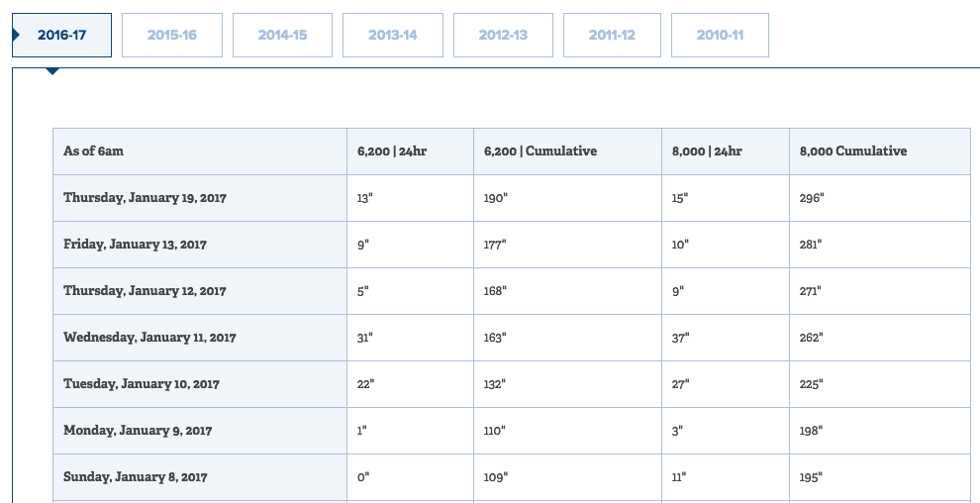Click the 296" cumulative value cell
The width and height of the screenshot is (980, 503).
pyautogui.click(x=880, y=198)
